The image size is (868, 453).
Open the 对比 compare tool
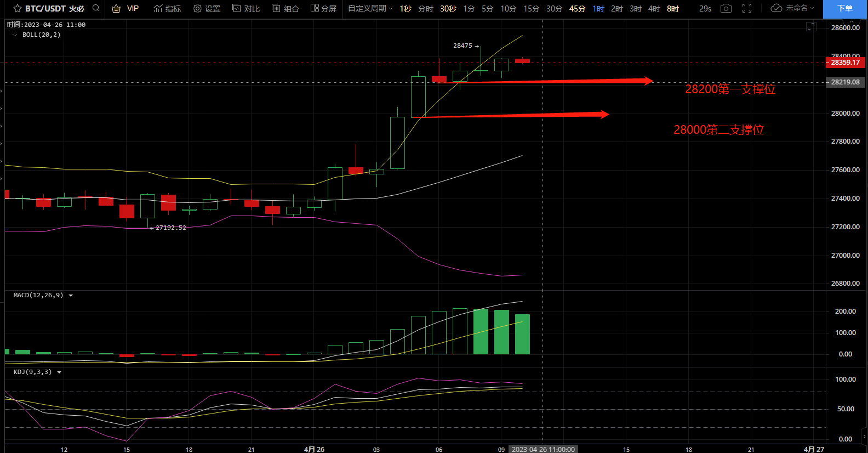[x=246, y=9]
